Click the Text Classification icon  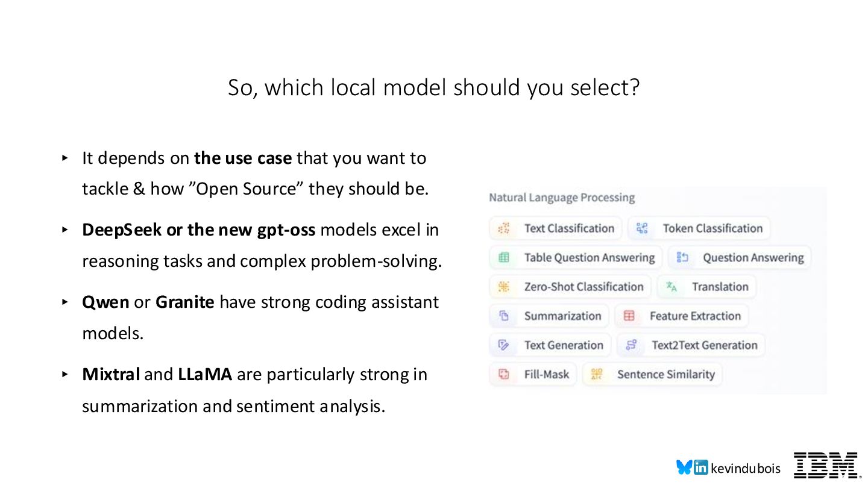coord(504,228)
